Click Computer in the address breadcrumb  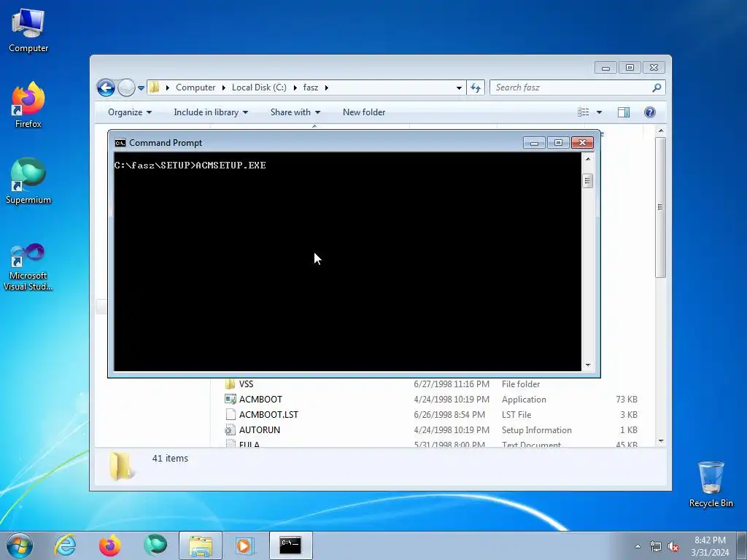click(x=196, y=87)
